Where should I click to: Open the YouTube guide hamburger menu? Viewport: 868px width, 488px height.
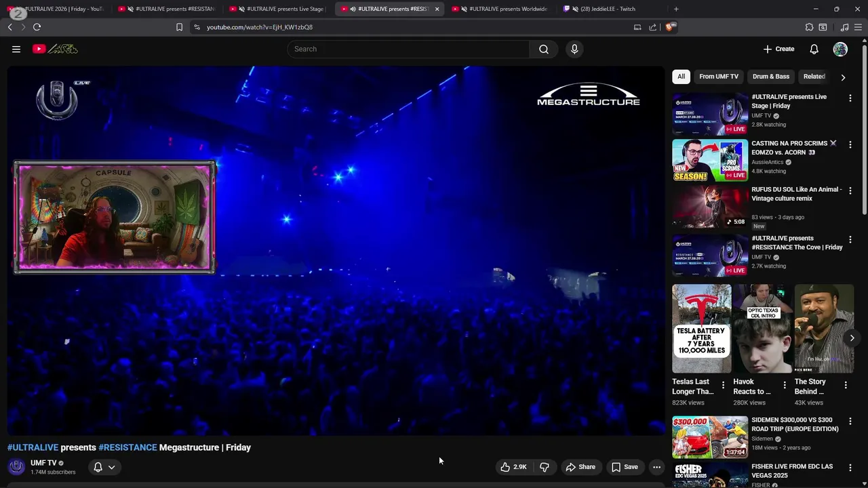16,49
